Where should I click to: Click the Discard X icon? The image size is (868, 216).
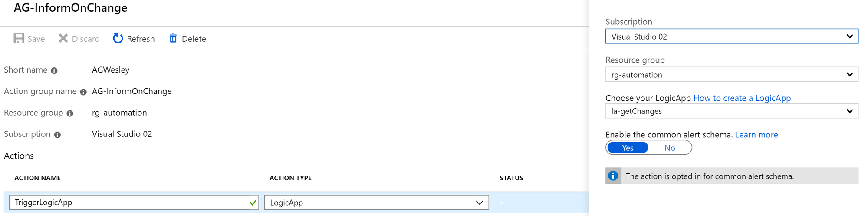tap(63, 38)
